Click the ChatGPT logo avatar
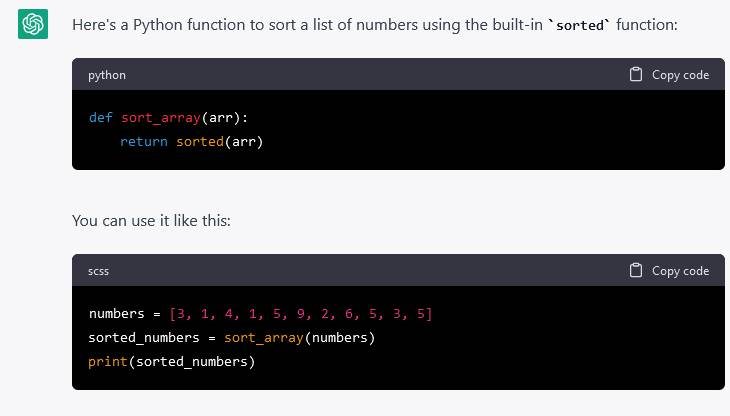Screen dimensions: 730x416 (x=33, y=24)
